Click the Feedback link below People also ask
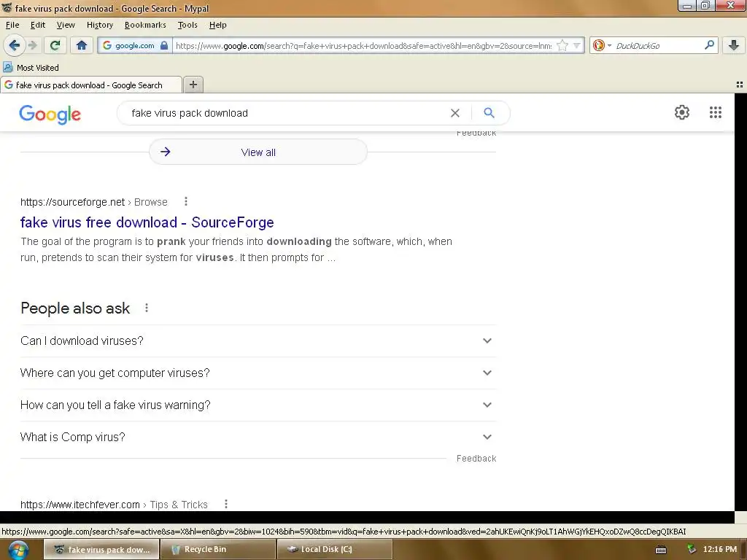Image resolution: width=747 pixels, height=560 pixels. click(476, 458)
